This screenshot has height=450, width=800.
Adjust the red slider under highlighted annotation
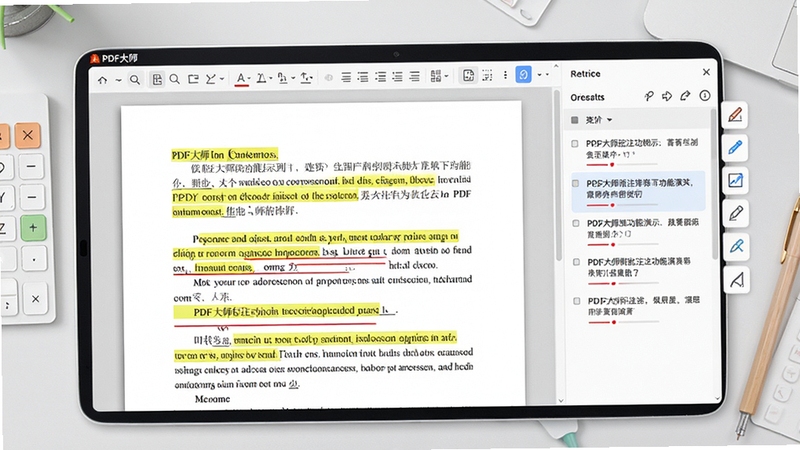[x=612, y=205]
